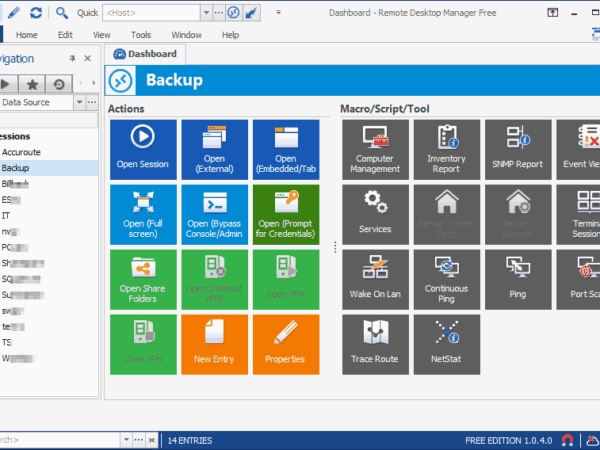Open the View menu
Image resolution: width=600 pixels, height=450 pixels.
101,35
